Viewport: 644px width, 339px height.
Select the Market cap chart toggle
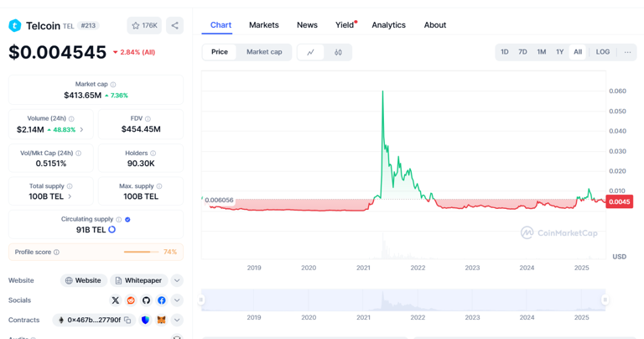264,52
